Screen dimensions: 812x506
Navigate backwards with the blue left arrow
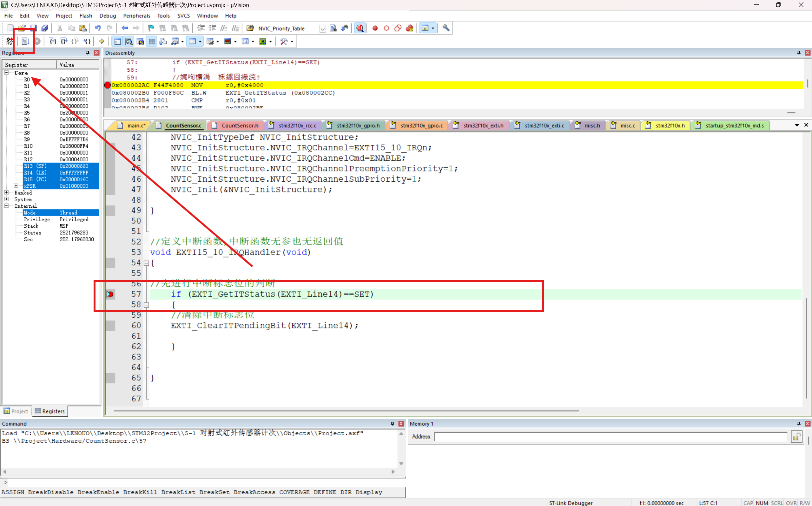[x=125, y=28]
